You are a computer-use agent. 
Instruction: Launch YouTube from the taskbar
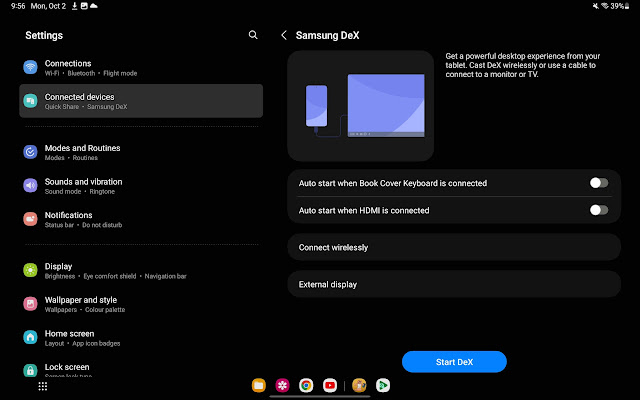click(330, 385)
